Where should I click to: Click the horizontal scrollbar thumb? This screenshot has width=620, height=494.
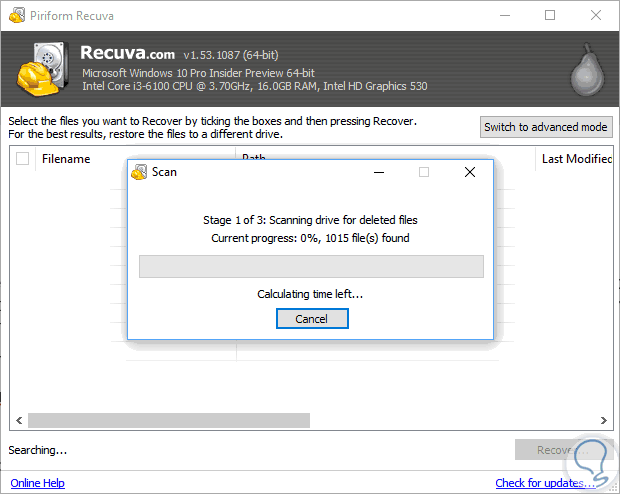[169, 420]
